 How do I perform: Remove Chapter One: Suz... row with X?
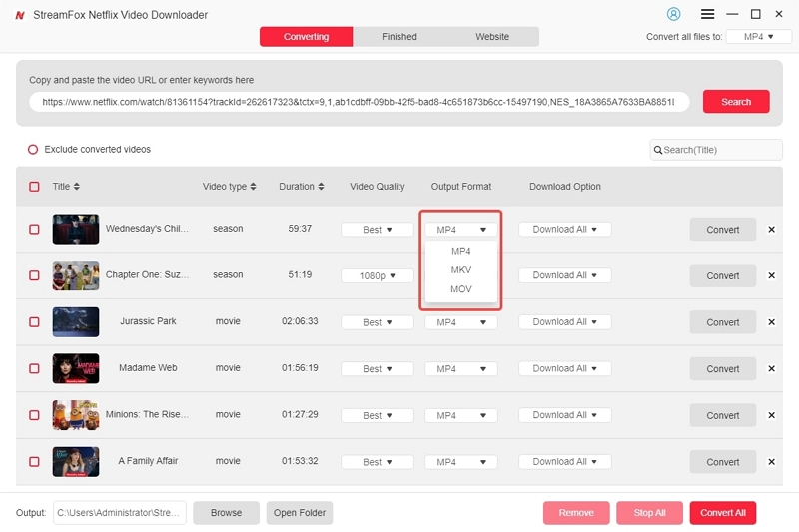(771, 275)
